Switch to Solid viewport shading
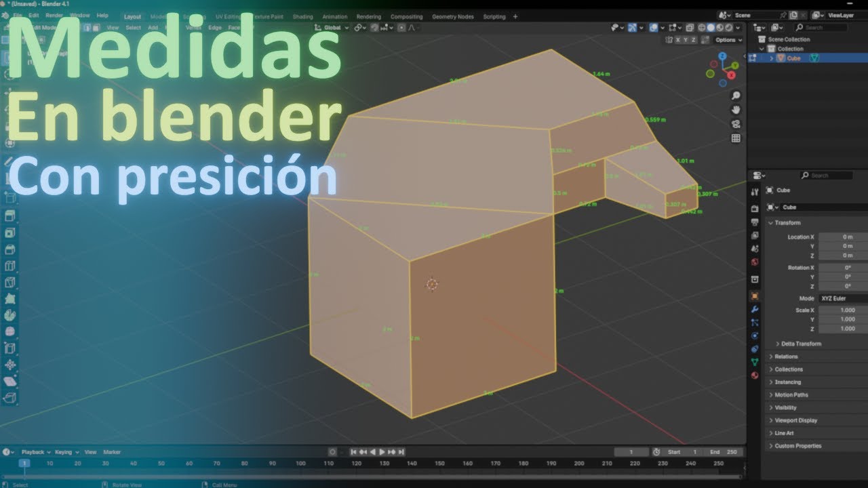This screenshot has height=488, width=868. (x=711, y=28)
